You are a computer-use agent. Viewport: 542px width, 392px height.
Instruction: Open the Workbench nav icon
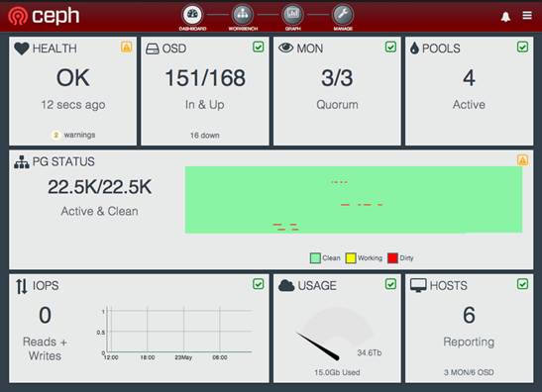[243, 15]
